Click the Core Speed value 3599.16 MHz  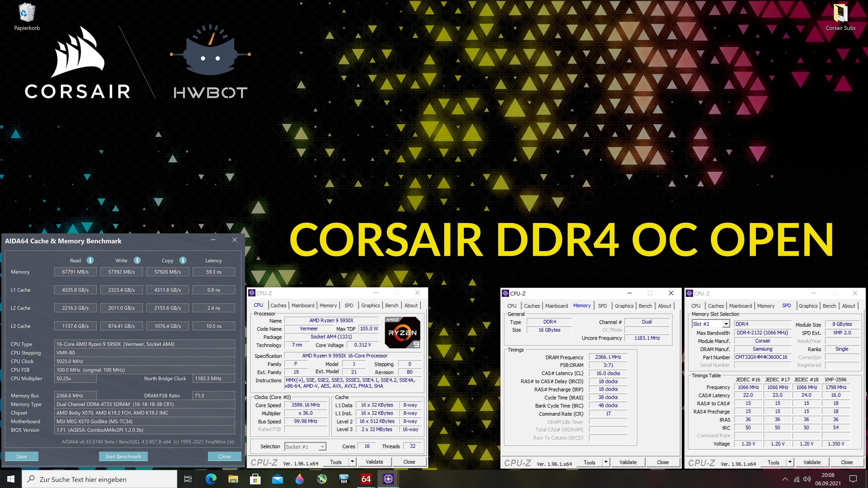306,405
